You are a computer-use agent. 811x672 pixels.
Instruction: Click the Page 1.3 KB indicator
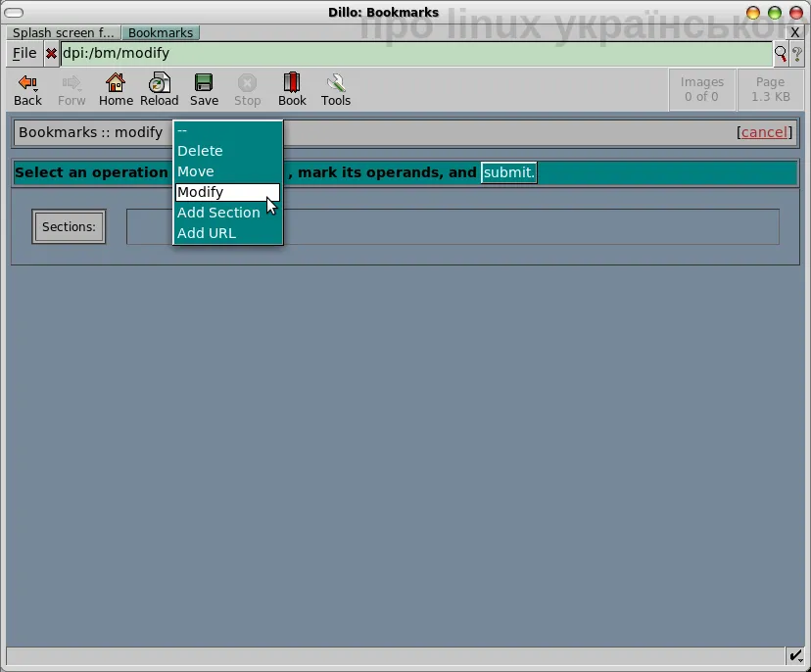[x=770, y=89]
